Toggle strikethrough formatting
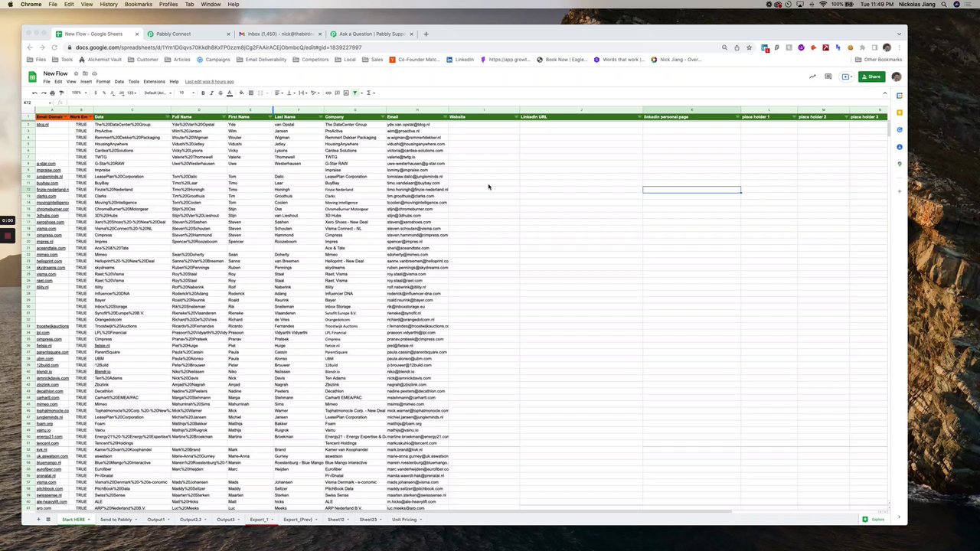Viewport: 980px width, 551px height. pyautogui.click(x=220, y=93)
